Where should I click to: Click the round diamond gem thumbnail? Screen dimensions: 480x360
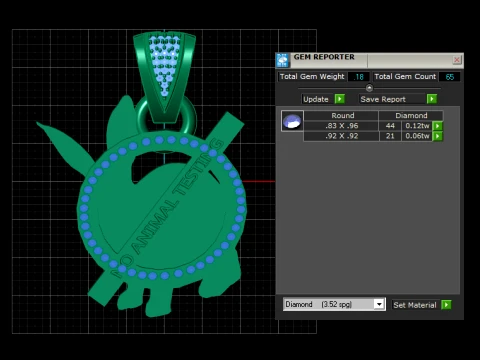[x=292, y=121]
